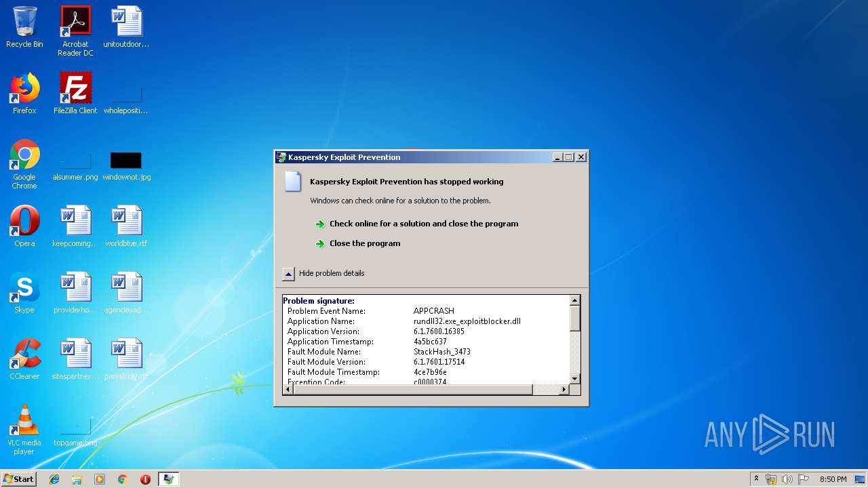The width and height of the screenshot is (868, 488).
Task: Open the volume speaker tray icon
Action: click(x=787, y=479)
